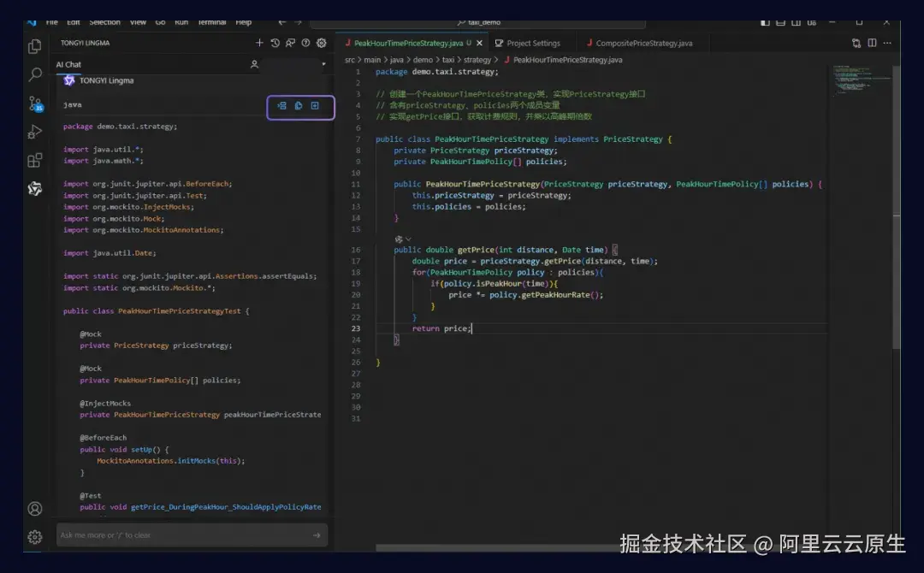Click '@InjectMocks' annotation in chat code
Screen dimensions: 924x573
(105, 404)
